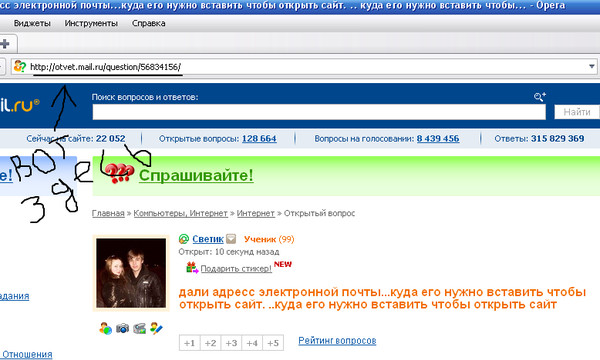
Task: Click the Открытый вопрос breadcrumb text
Action: tap(319, 213)
